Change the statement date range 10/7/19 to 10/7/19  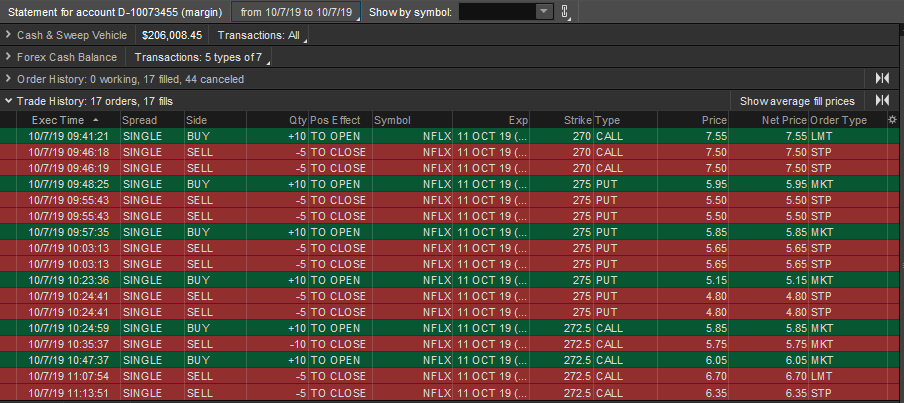click(296, 12)
